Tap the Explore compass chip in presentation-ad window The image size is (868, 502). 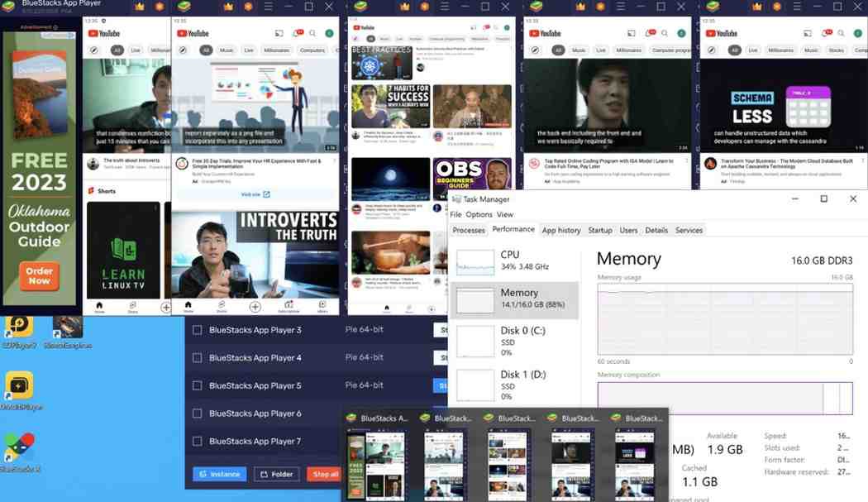tap(183, 50)
